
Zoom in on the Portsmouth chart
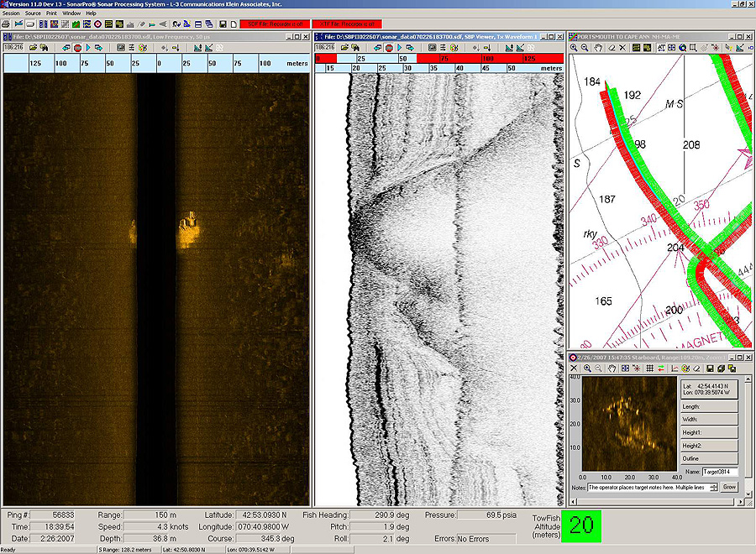(x=575, y=48)
